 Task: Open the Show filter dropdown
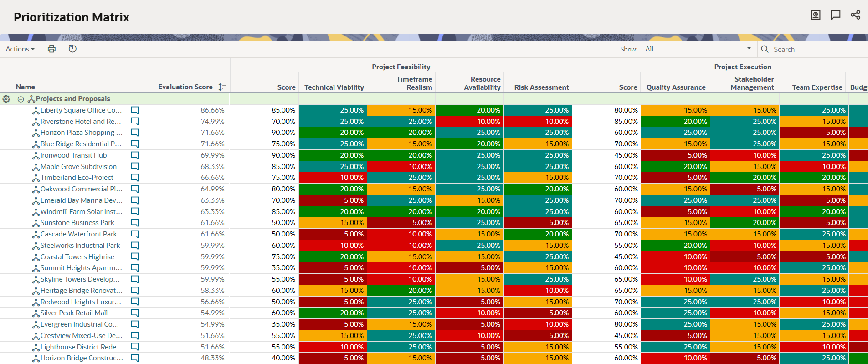tap(698, 49)
